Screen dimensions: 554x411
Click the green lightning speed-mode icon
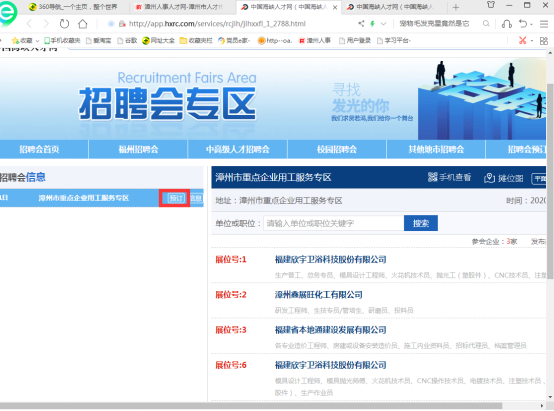tap(372, 24)
